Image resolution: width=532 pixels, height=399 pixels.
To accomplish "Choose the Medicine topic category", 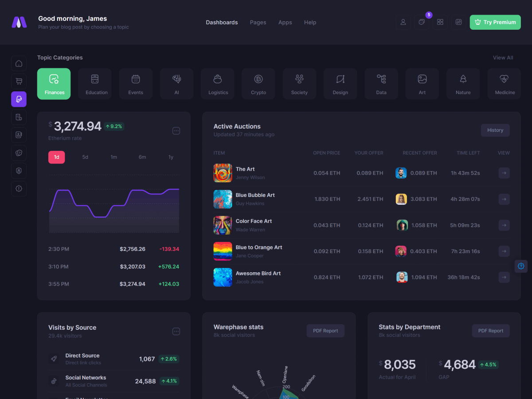I will [x=505, y=84].
